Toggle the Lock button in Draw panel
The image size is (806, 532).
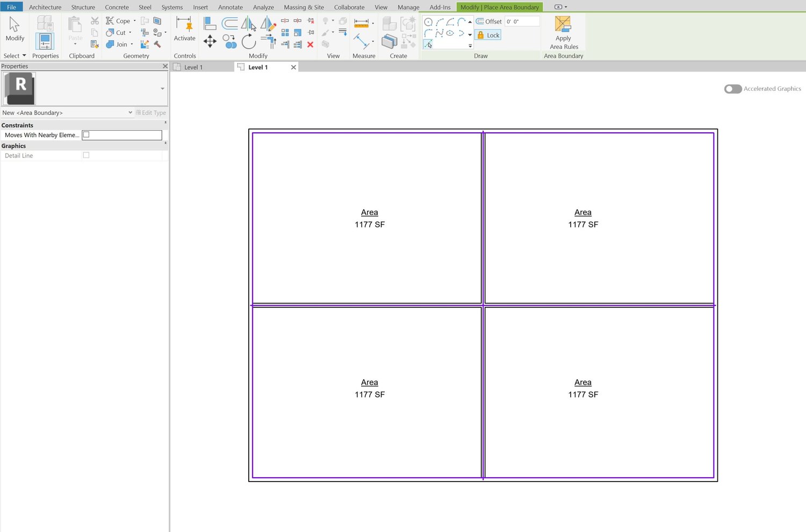488,35
